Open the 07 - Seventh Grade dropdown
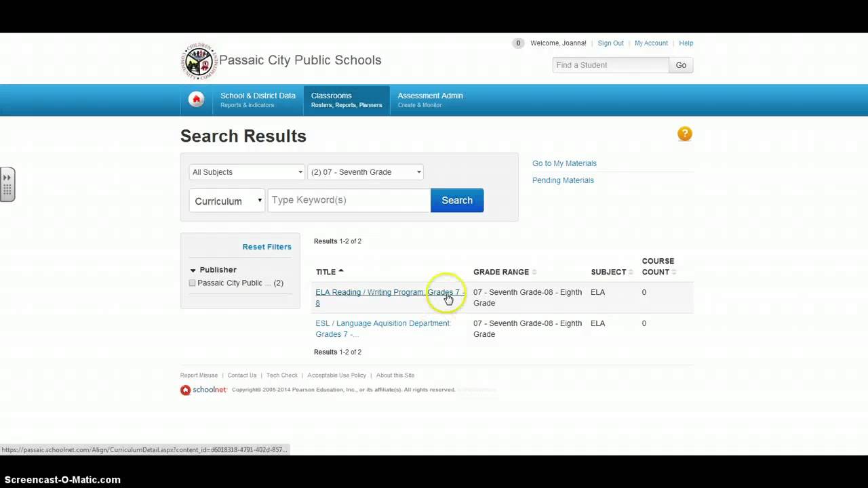Image resolution: width=868 pixels, height=488 pixels. (366, 172)
